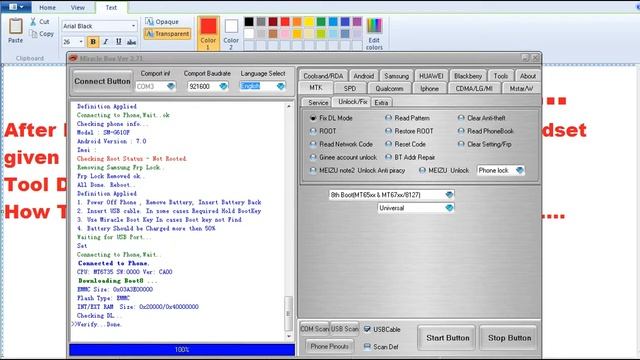Click the Copy icon in Clipboard group
This screenshot has height=360, width=640.
tap(34, 34)
